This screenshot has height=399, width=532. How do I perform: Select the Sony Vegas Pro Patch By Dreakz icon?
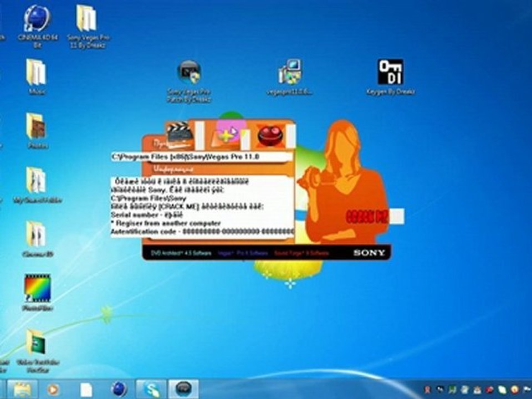point(188,81)
